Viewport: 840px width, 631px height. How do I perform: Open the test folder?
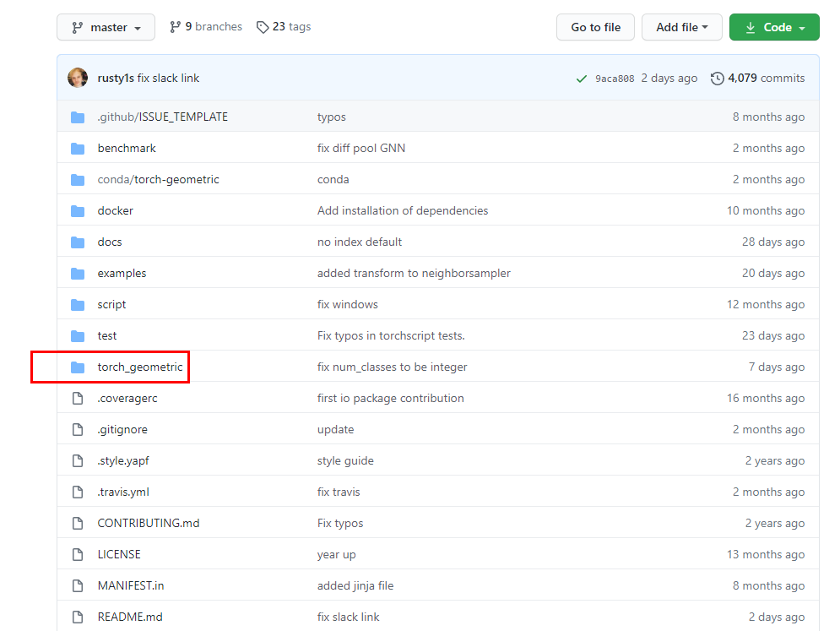[x=106, y=335]
